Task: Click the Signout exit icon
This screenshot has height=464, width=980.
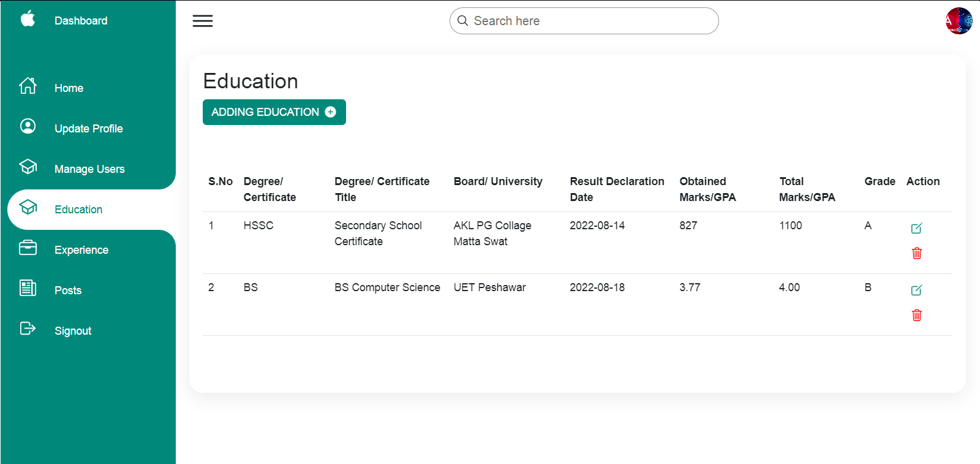Action: pos(28,329)
